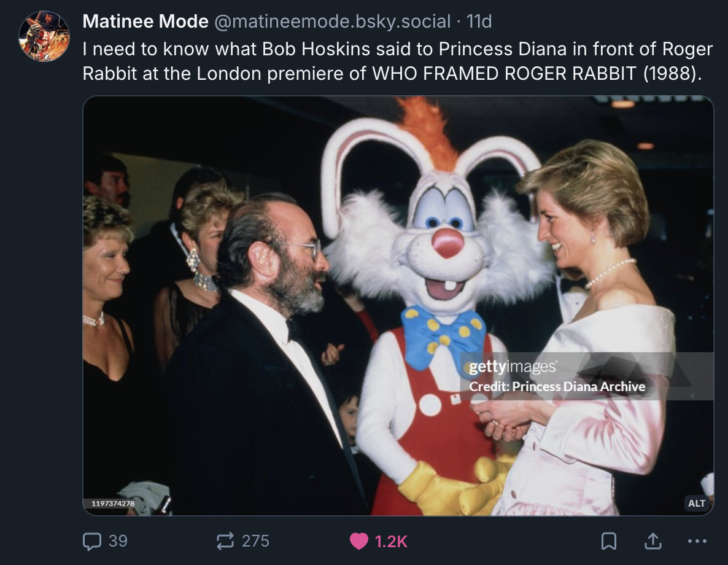The image size is (728, 565).
Task: Unlike the post via pink heart
Action: click(358, 540)
